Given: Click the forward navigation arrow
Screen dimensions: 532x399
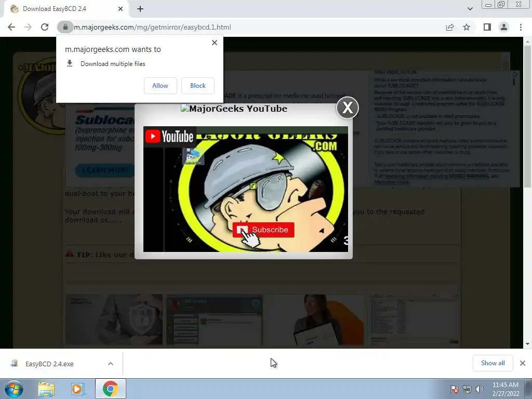Looking at the screenshot, I should pos(28,27).
